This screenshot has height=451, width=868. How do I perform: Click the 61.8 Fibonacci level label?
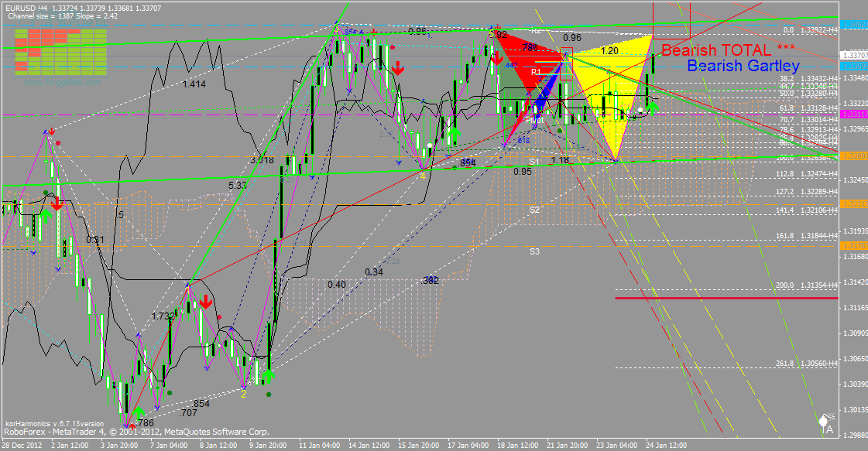tap(785, 108)
